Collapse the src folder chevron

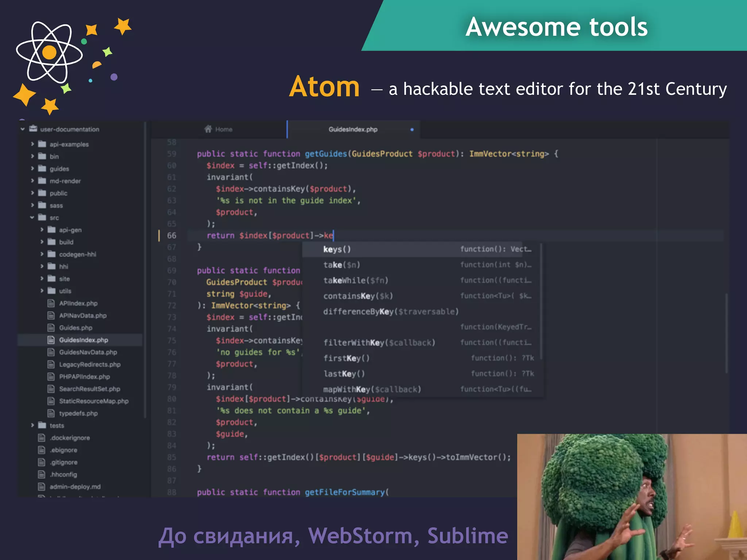coord(32,217)
